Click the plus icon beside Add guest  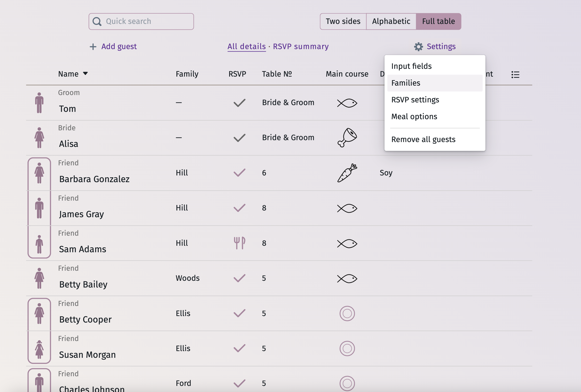[93, 47]
